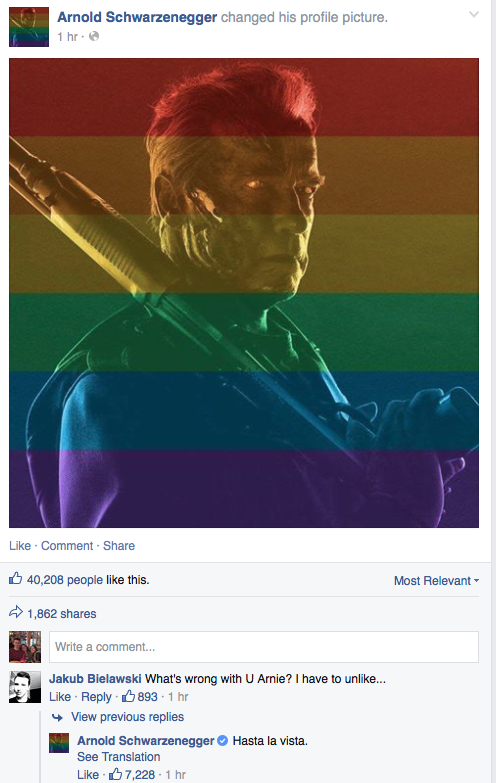Click Comment under the profile picture
Screen dimensions: 496x783
67,545
